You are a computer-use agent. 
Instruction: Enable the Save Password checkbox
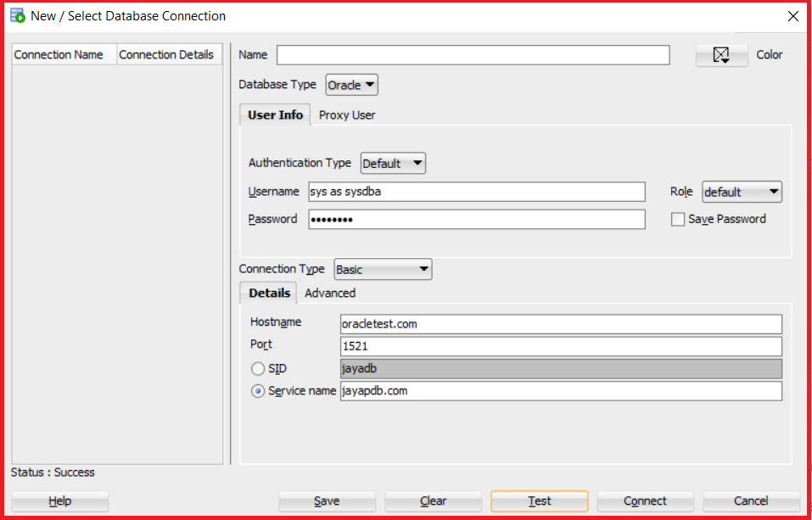pyautogui.click(x=677, y=220)
